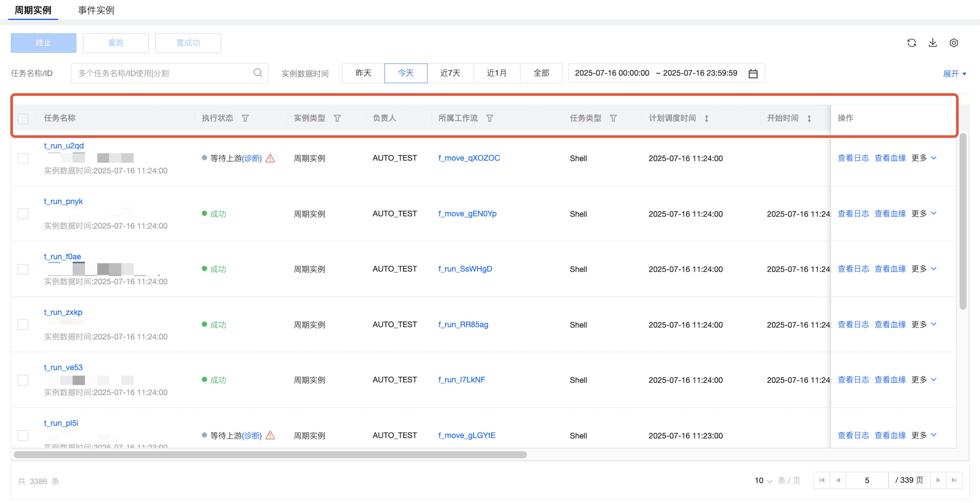Image resolution: width=980 pixels, height=503 pixels.
Task: Switch to 事件实例 tab
Action: 96,10
